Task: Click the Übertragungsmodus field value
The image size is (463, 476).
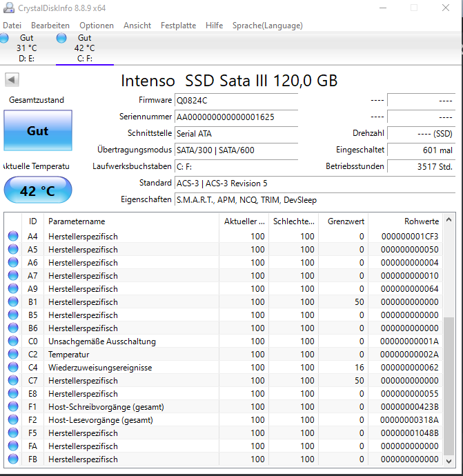Action: (x=236, y=150)
